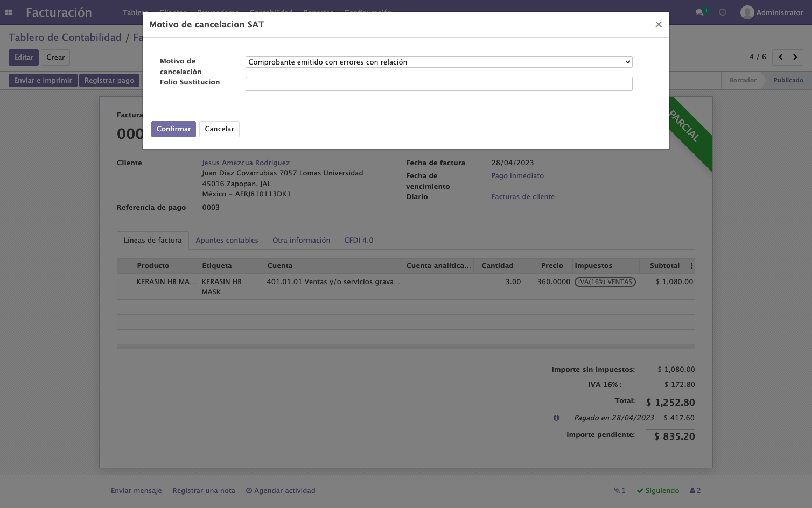Click the invoice date 28/04/2023
Viewport: 812px width, 508px height.
point(513,163)
